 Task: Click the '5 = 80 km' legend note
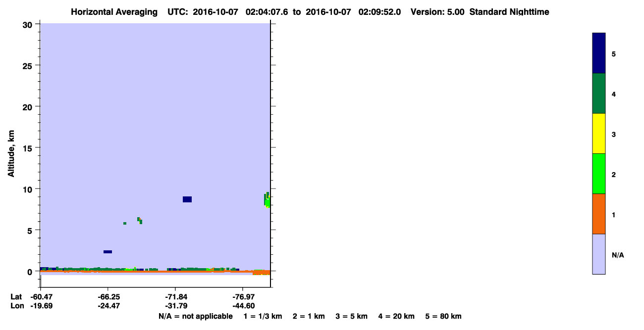[443, 316]
